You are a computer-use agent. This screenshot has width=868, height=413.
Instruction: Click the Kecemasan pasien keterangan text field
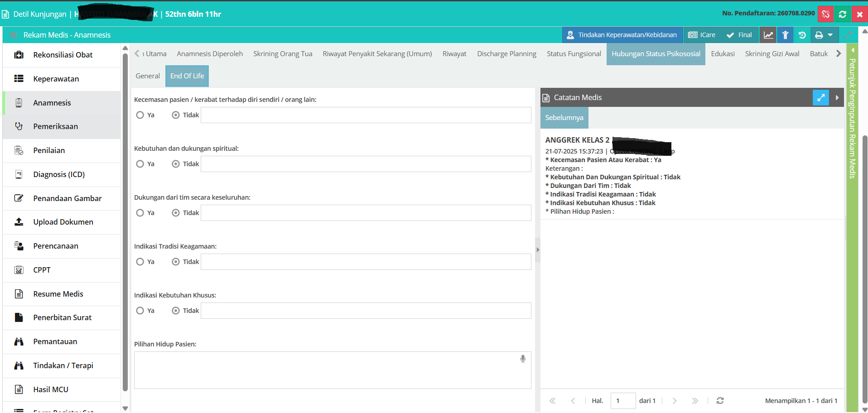[x=366, y=115]
